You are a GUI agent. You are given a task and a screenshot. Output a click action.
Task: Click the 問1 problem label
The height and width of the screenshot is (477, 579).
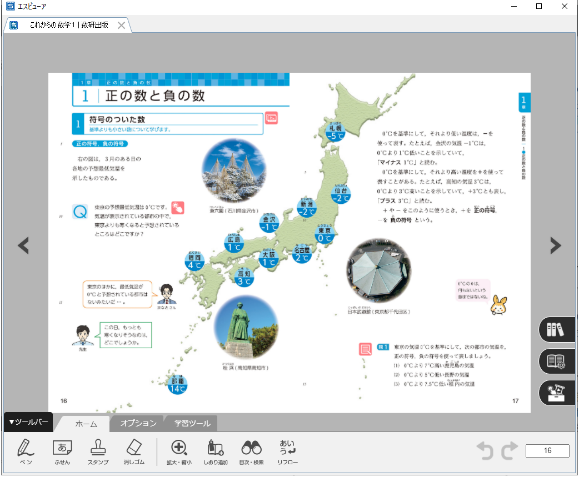pyautogui.click(x=383, y=347)
